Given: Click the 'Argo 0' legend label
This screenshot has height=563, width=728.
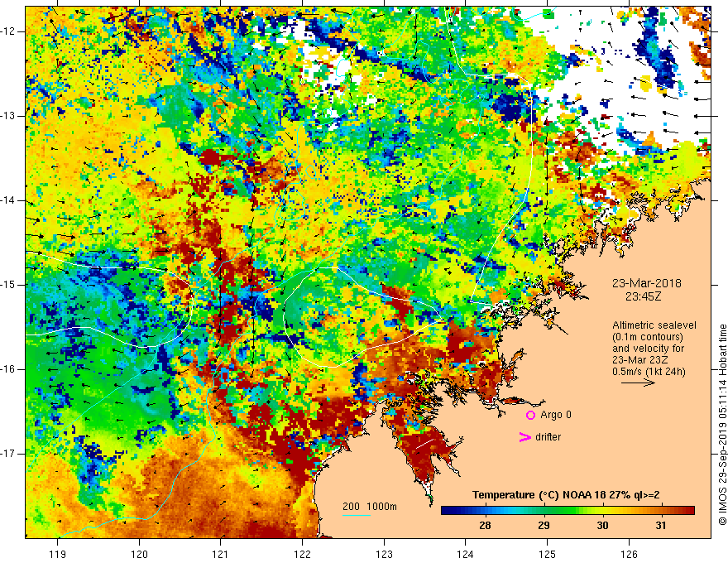Looking at the screenshot, I should coord(556,415).
